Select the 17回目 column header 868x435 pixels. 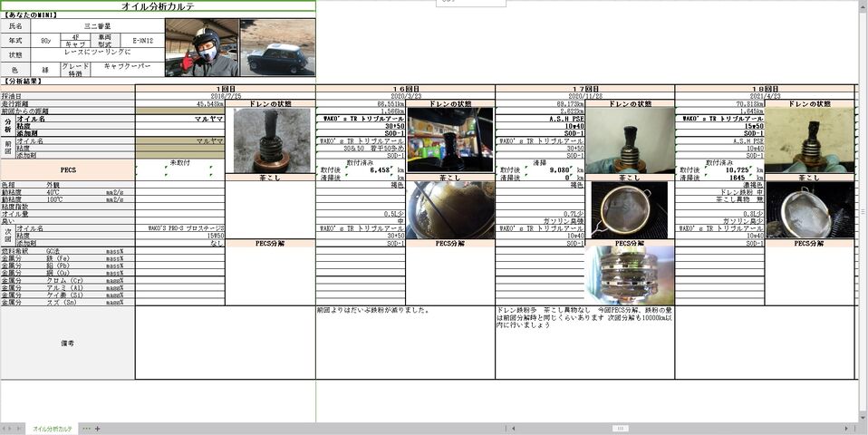(x=585, y=89)
